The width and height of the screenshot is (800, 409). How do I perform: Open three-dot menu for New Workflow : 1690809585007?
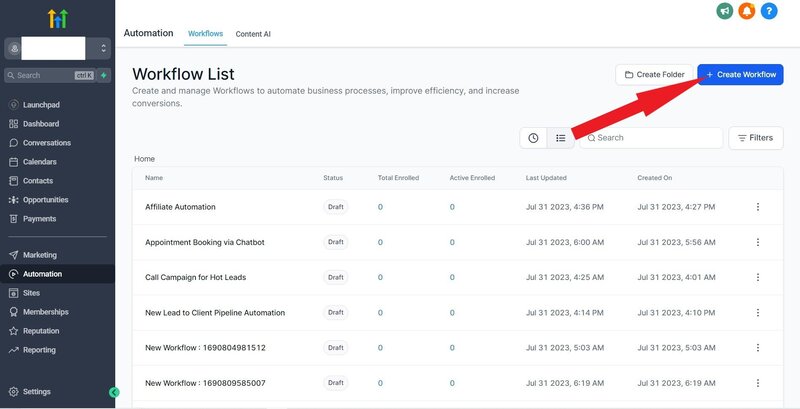pos(758,383)
